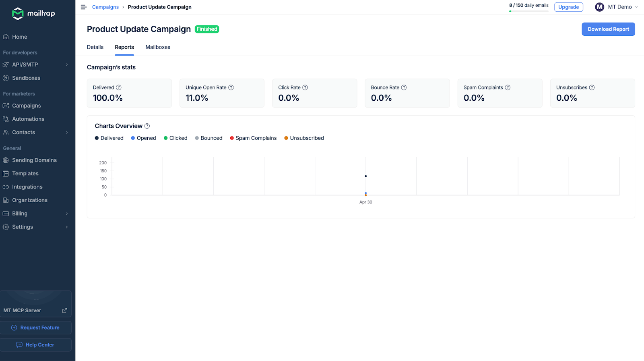Toggle the Spam Complains legend item
Viewport: 644px width, 361px height.
tap(253, 138)
